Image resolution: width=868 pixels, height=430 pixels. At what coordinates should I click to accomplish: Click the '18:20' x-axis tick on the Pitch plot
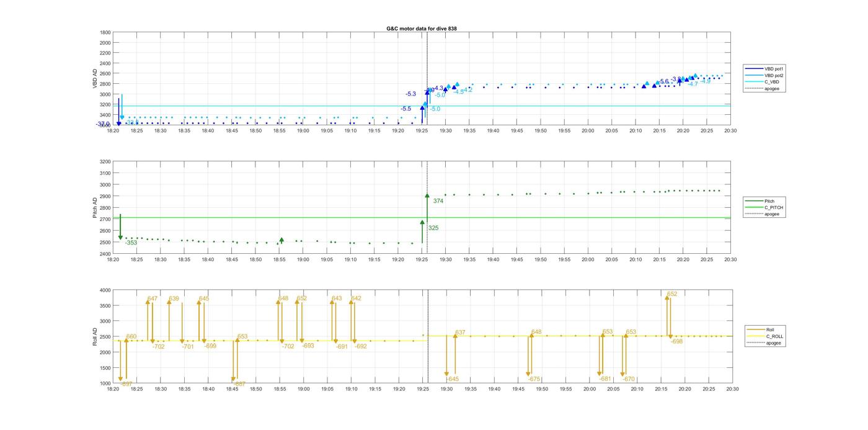tap(113, 259)
